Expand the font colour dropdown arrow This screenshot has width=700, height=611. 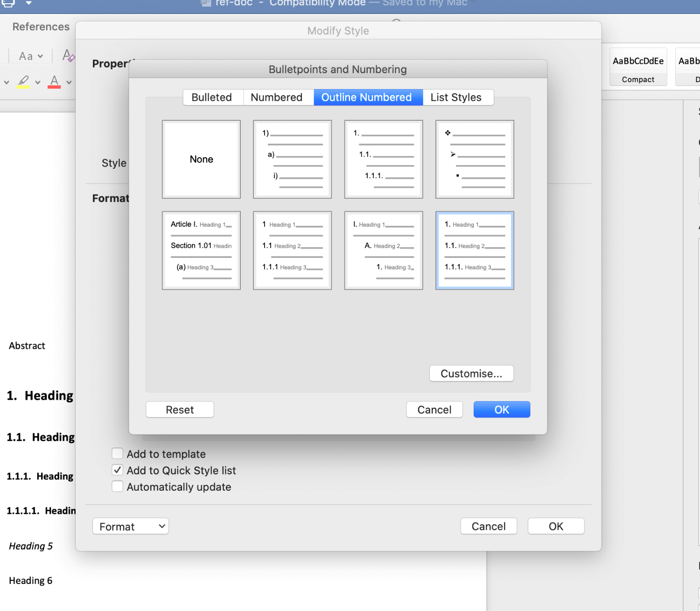(69, 82)
